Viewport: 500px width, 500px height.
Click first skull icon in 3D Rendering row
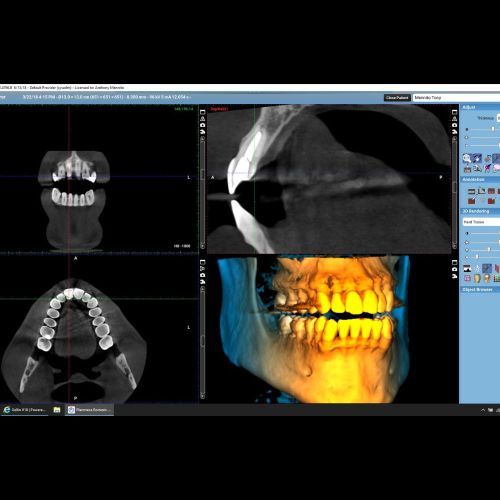(x=477, y=279)
